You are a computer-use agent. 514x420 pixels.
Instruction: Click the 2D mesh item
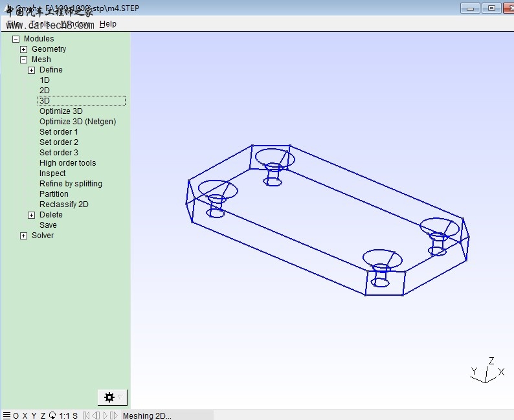click(x=44, y=91)
